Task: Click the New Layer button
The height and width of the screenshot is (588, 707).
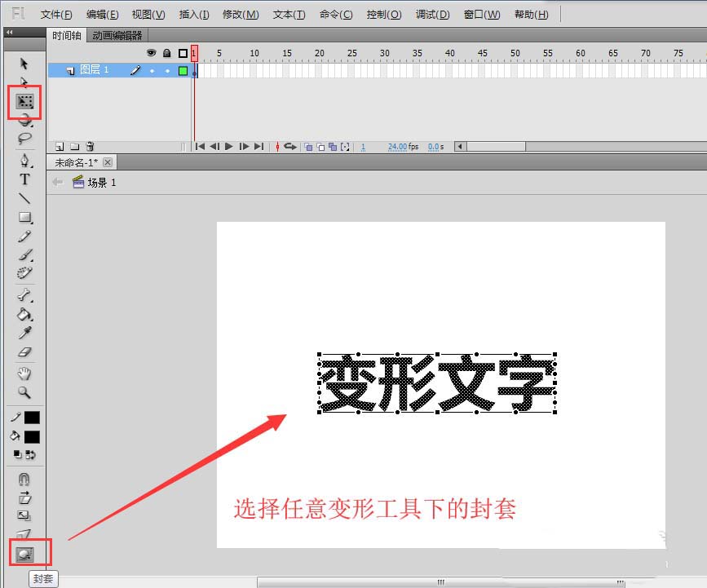Action: [60, 147]
